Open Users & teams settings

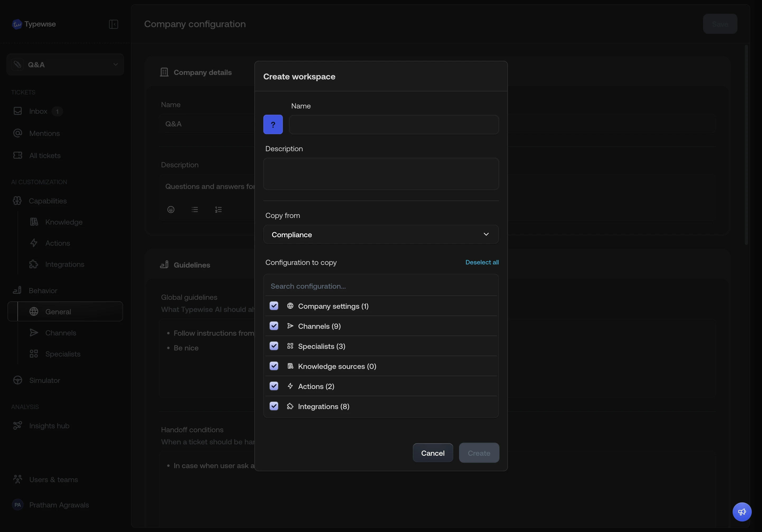click(53, 479)
